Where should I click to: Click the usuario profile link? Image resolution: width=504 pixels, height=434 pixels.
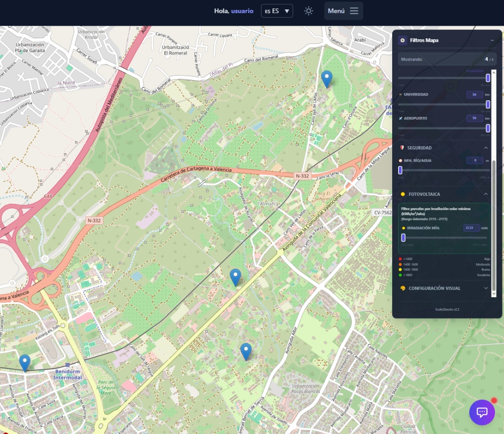click(x=242, y=11)
